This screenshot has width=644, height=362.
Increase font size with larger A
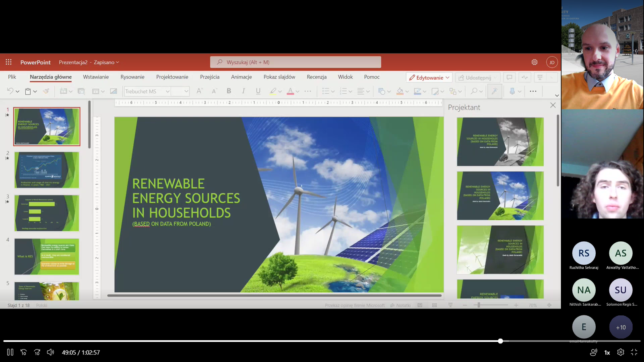tap(199, 91)
